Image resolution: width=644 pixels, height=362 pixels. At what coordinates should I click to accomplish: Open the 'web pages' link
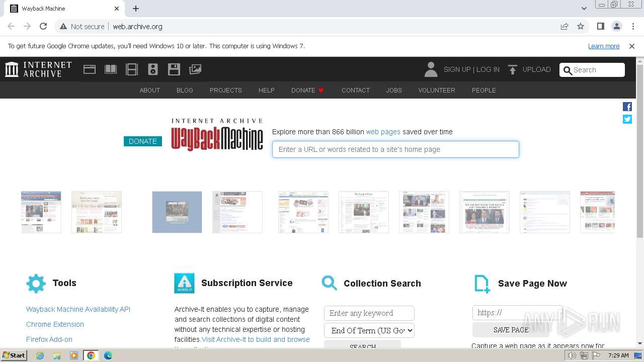pyautogui.click(x=383, y=132)
